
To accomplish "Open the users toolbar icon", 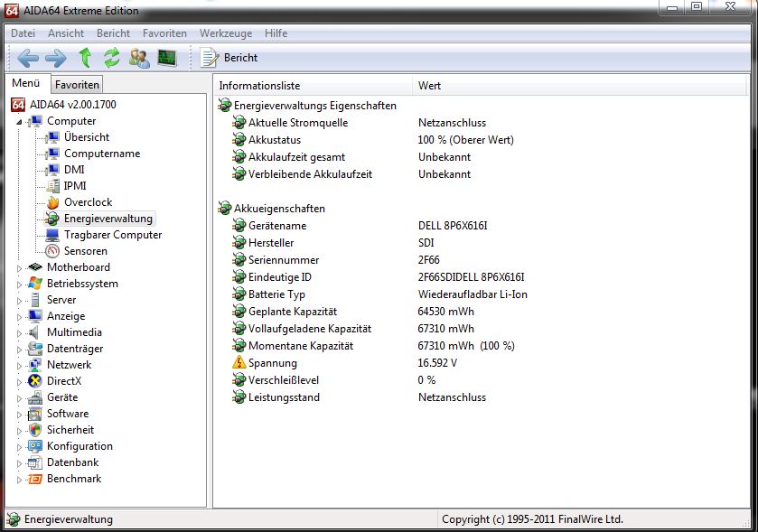I will click(139, 58).
